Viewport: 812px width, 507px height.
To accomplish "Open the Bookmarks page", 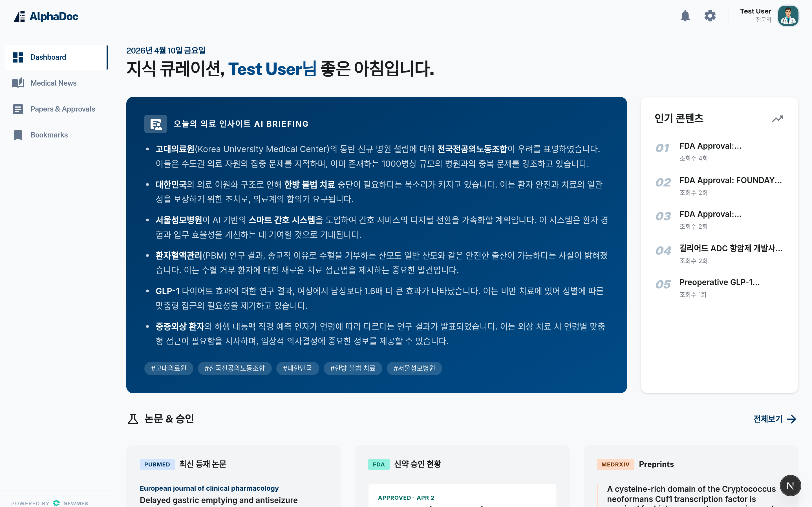I will coord(49,135).
